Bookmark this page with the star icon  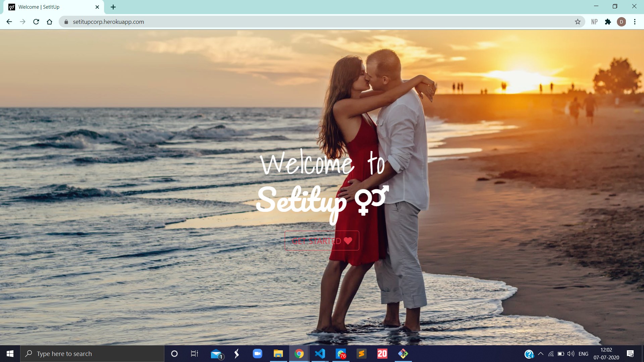pos(578,22)
